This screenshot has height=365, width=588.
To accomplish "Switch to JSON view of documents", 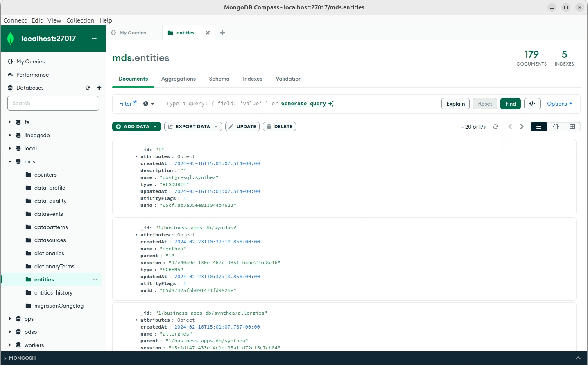I will (x=556, y=127).
